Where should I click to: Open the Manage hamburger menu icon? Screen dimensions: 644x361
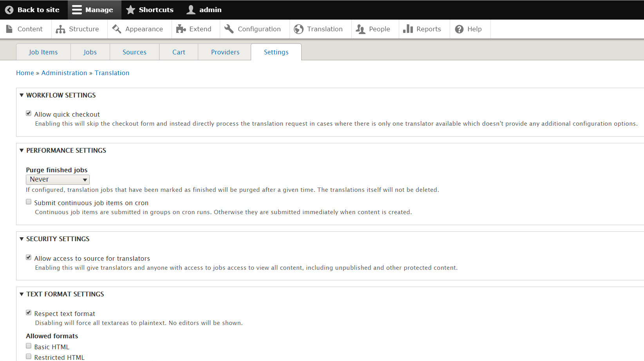pyautogui.click(x=77, y=10)
